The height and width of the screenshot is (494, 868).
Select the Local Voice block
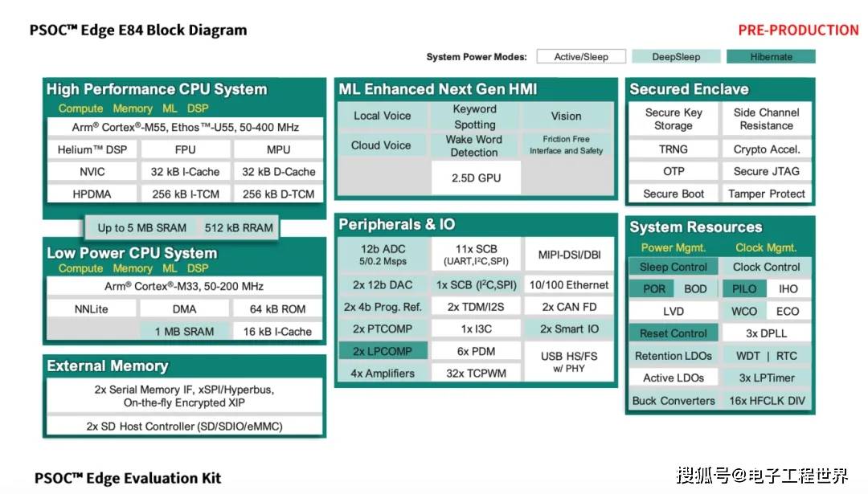tap(382, 116)
